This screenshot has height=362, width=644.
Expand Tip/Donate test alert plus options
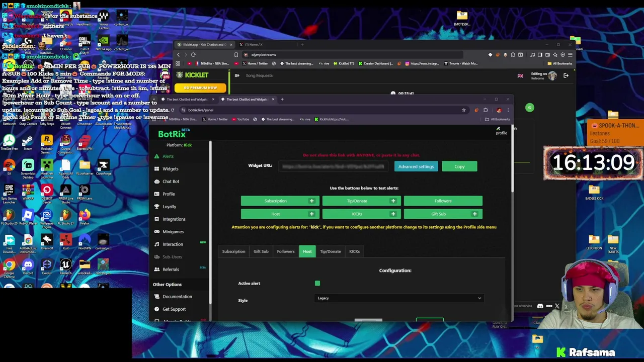click(x=393, y=201)
